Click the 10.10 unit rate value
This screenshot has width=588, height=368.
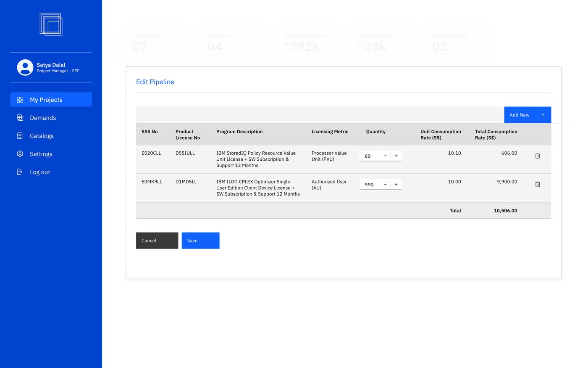pyautogui.click(x=454, y=153)
